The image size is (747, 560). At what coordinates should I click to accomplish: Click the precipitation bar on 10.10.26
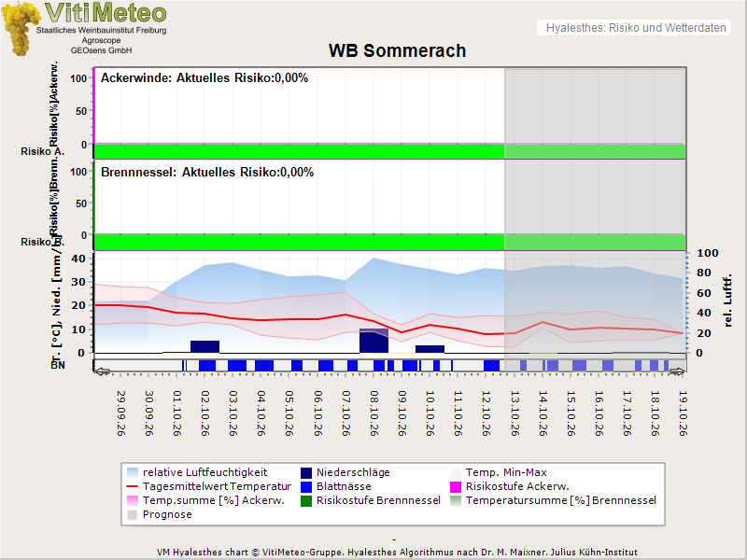[430, 349]
